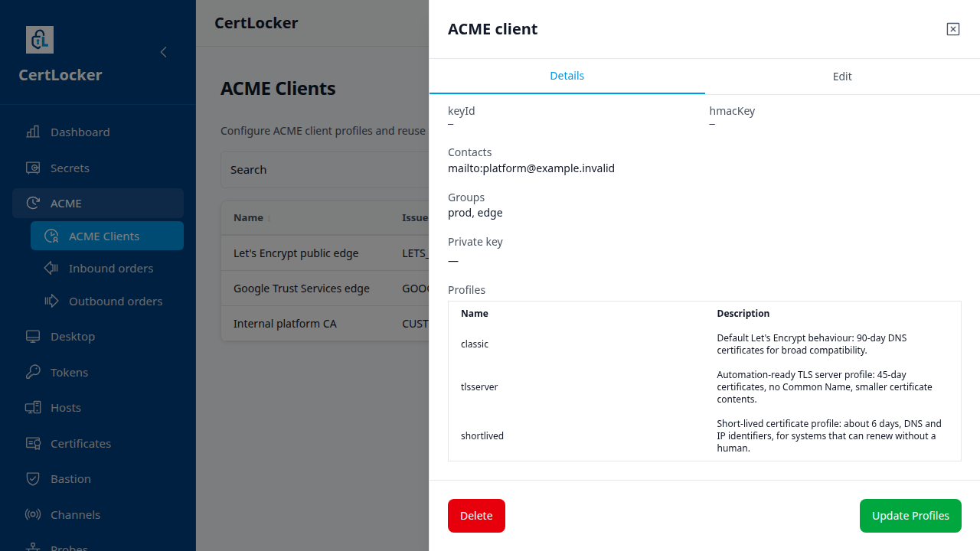Close the ACME client panel
The width and height of the screenshot is (980, 551).
point(953,29)
